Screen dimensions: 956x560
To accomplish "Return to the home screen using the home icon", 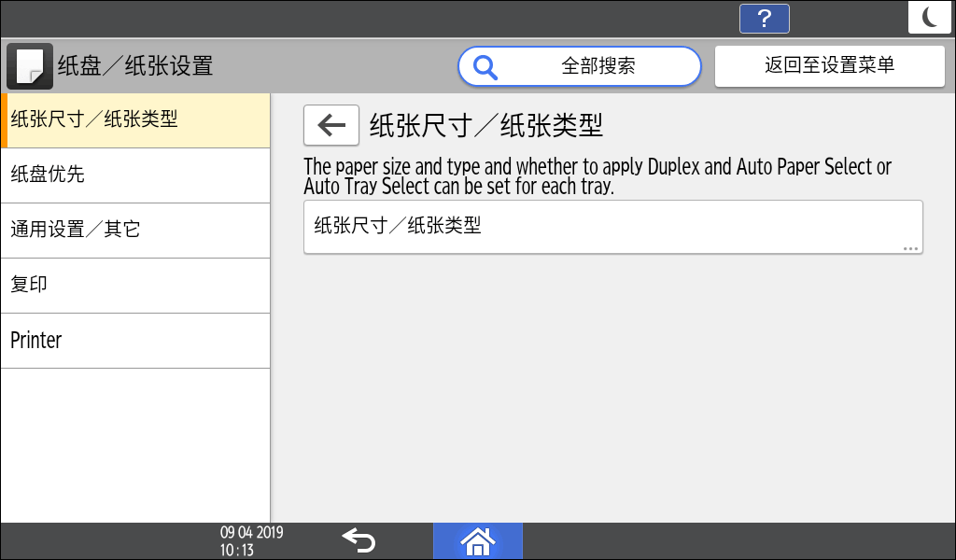I will point(477,540).
